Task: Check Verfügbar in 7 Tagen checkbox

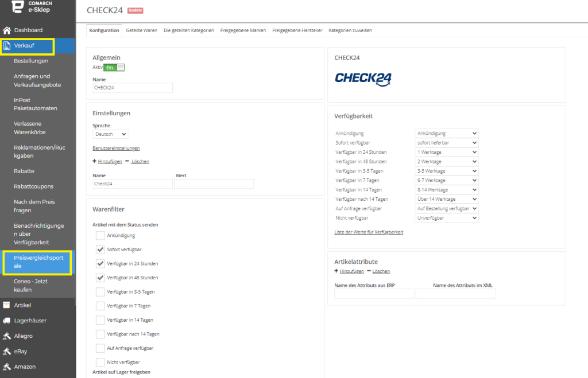Action: pos(100,306)
